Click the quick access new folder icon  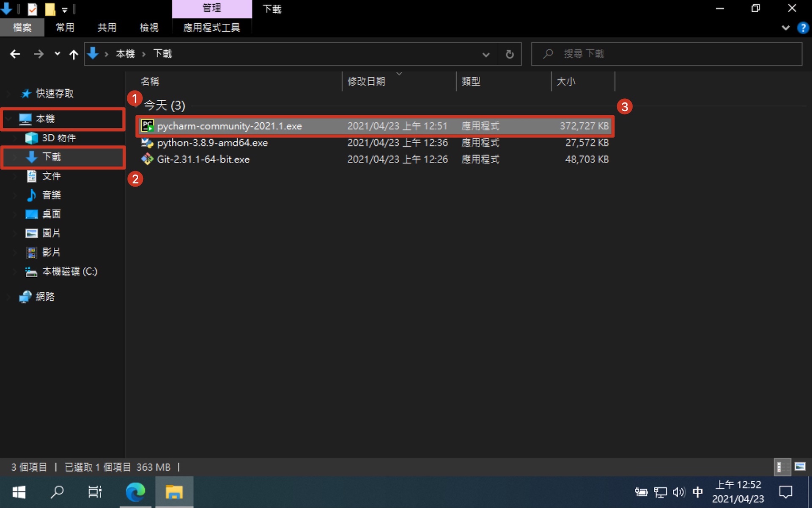[x=50, y=9]
